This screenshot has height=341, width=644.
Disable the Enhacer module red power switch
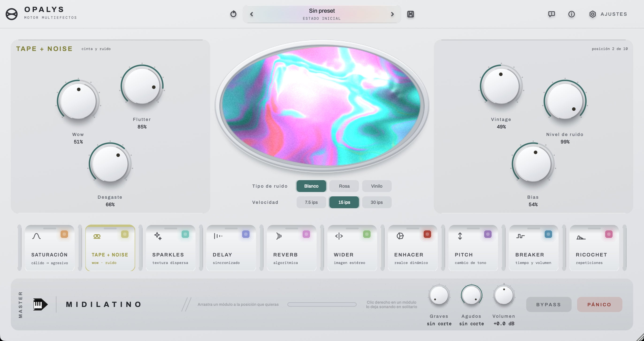[427, 234]
